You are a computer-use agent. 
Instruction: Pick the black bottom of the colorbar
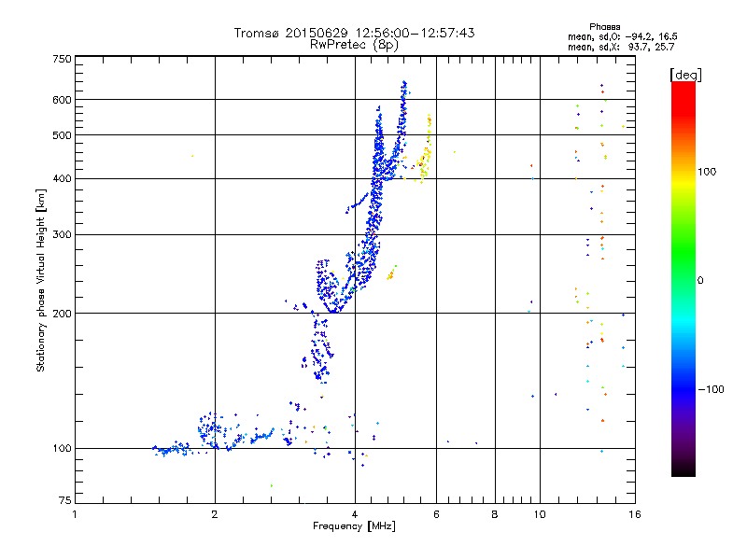(683, 471)
